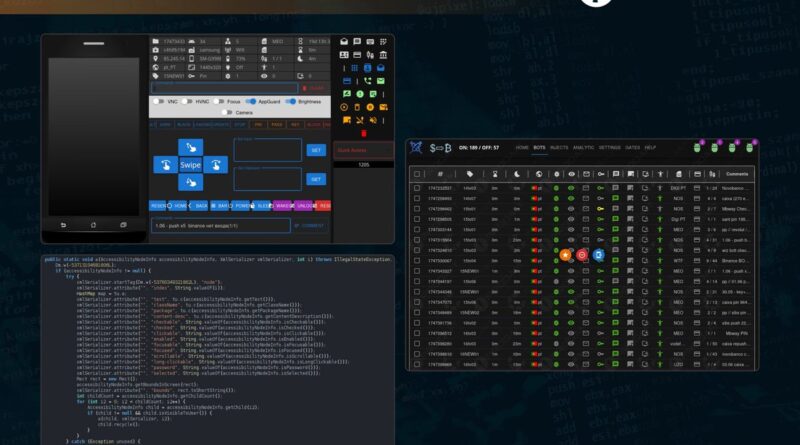The width and height of the screenshot is (800, 445).
Task: Click the comment input field with push text
Action: (x=220, y=226)
